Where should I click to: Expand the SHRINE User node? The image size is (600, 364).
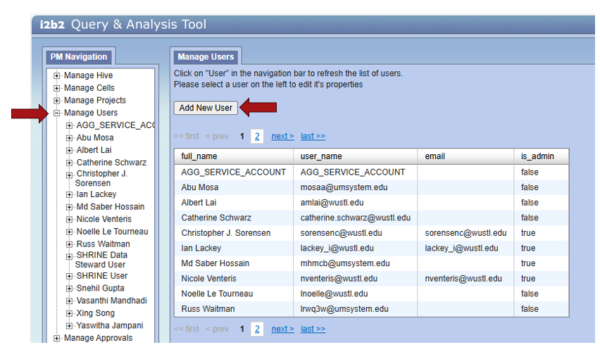coord(69,277)
